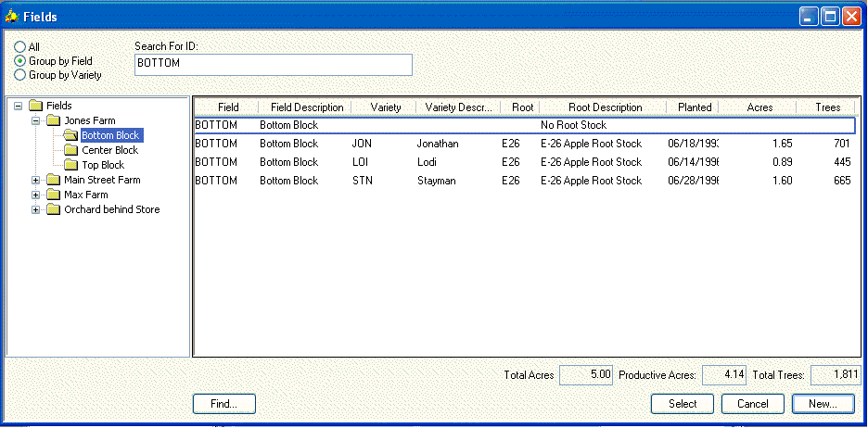Click the Top Block folder icon
The height and width of the screenshot is (428, 868).
(71, 165)
